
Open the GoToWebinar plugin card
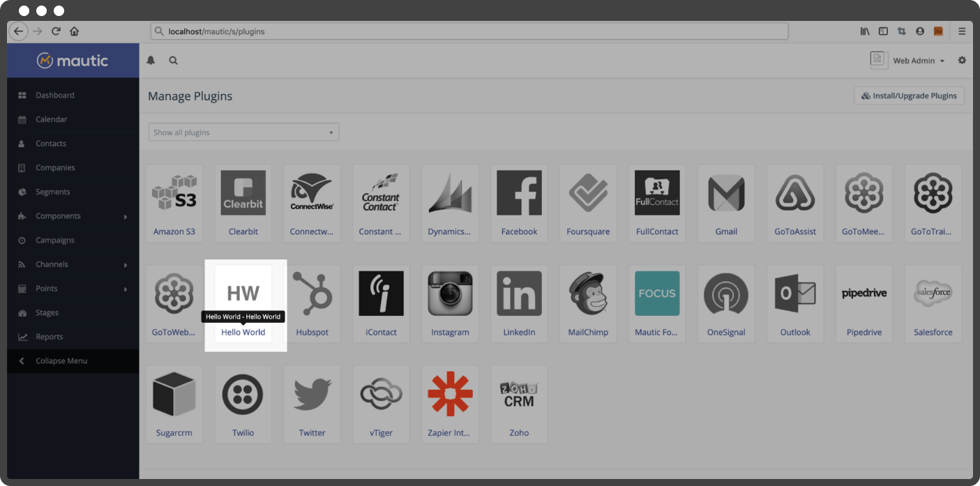pos(174,303)
